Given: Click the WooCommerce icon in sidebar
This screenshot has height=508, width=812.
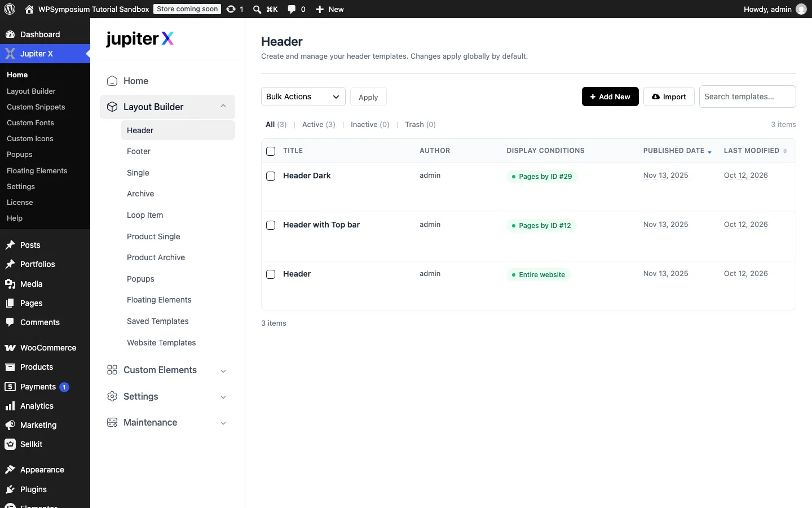Looking at the screenshot, I should pos(10,348).
